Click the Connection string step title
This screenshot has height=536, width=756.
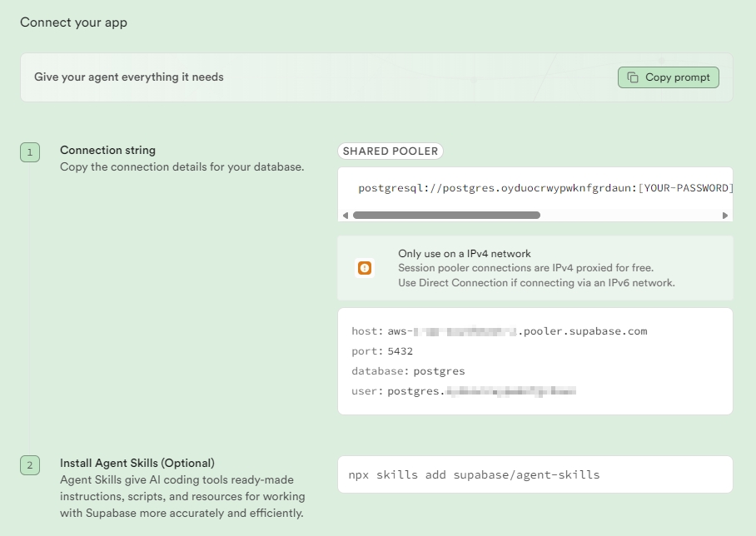pos(108,150)
